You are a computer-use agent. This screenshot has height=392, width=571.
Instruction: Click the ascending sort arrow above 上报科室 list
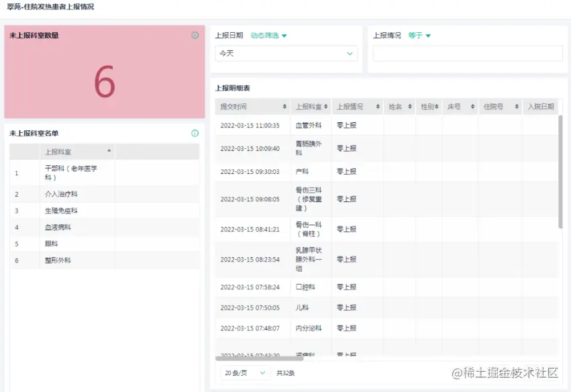click(108, 150)
